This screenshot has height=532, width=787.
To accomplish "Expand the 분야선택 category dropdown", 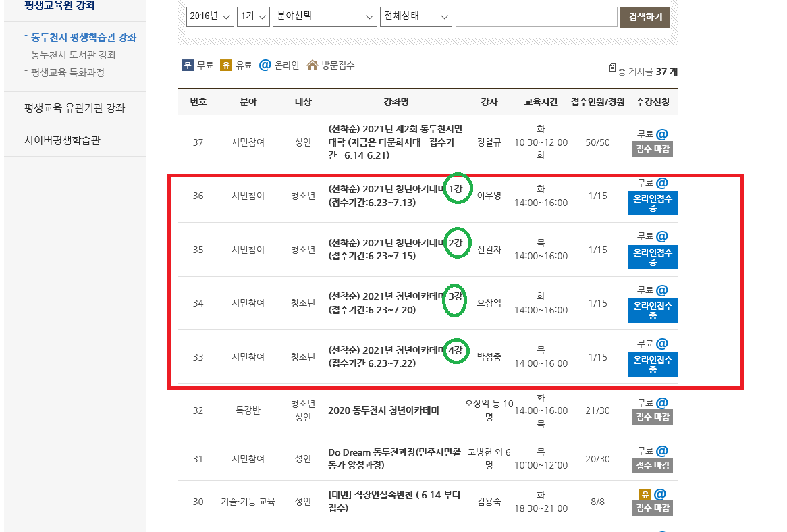I will click(325, 17).
